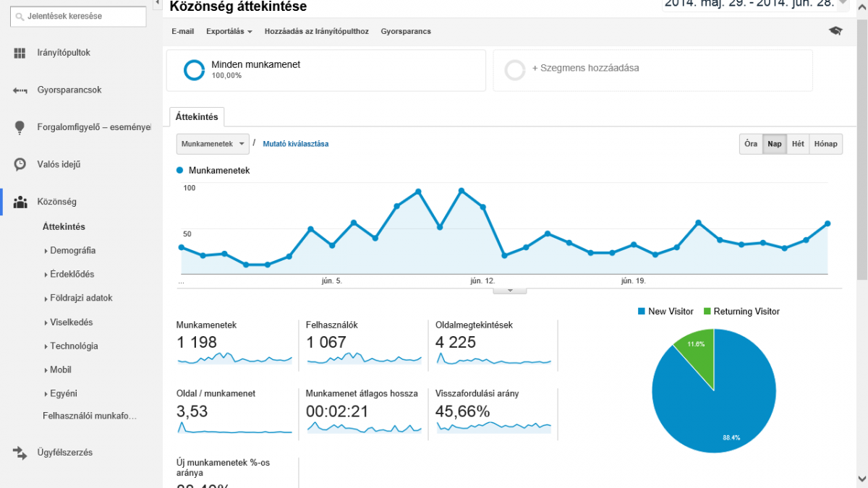Click the blue New Visitor legend swatch
This screenshot has height=488, width=868.
click(x=642, y=312)
